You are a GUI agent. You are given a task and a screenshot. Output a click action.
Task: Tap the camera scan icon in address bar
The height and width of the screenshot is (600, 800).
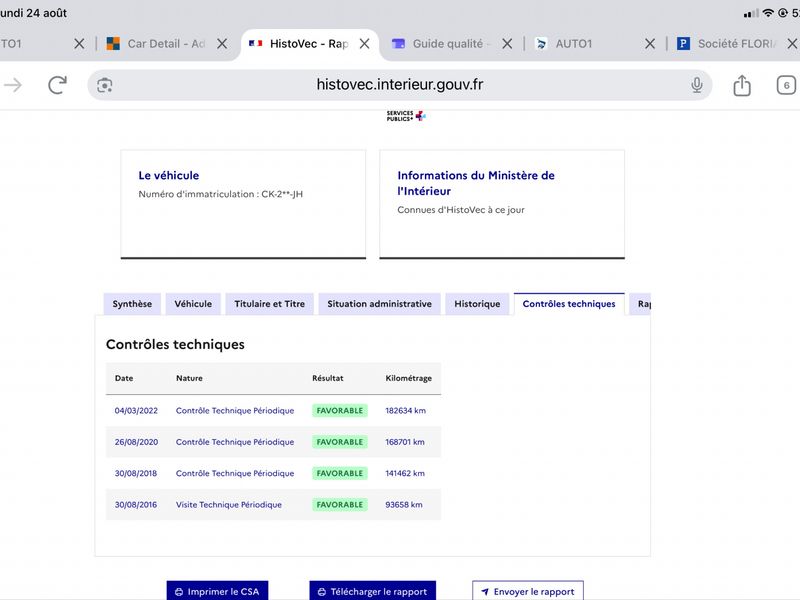[x=105, y=85]
